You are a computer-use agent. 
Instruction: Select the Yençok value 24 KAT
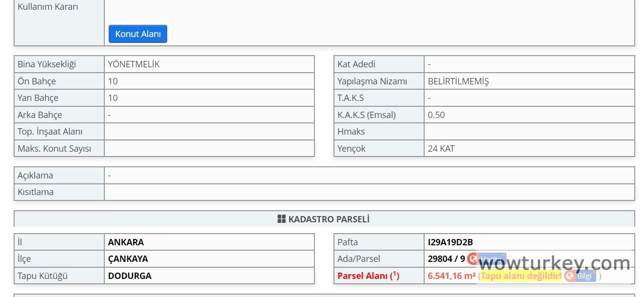pyautogui.click(x=441, y=149)
